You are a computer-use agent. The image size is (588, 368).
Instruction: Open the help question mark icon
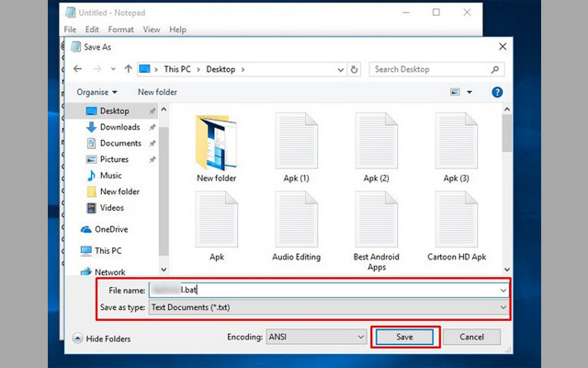click(x=497, y=92)
